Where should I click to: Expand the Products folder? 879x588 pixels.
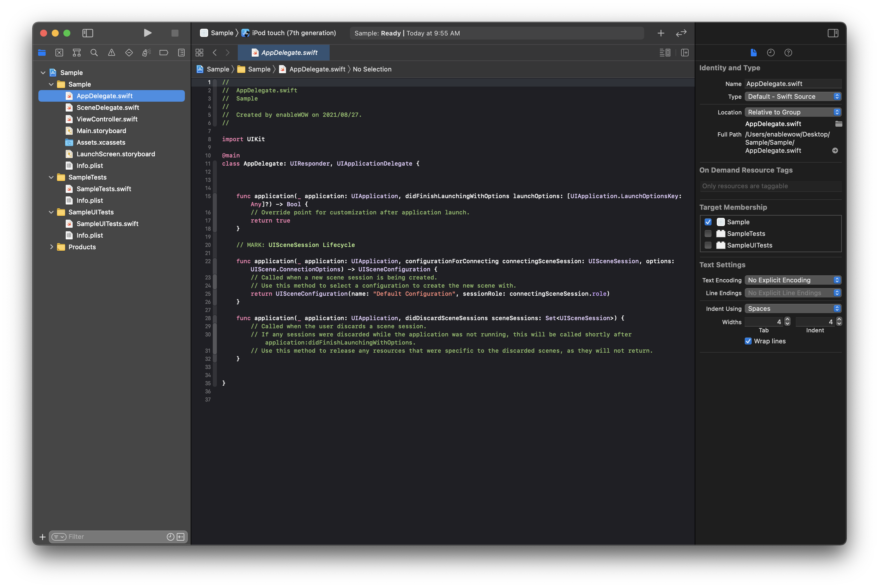pos(51,247)
